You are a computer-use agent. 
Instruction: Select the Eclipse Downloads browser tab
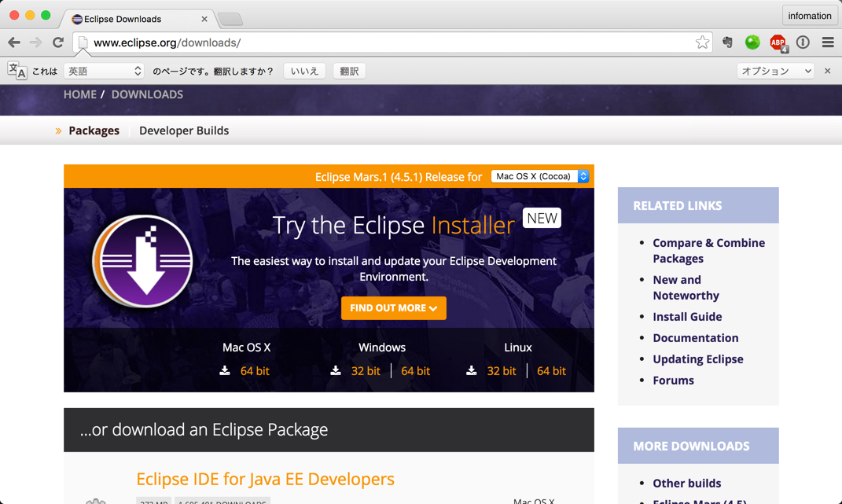(138, 19)
